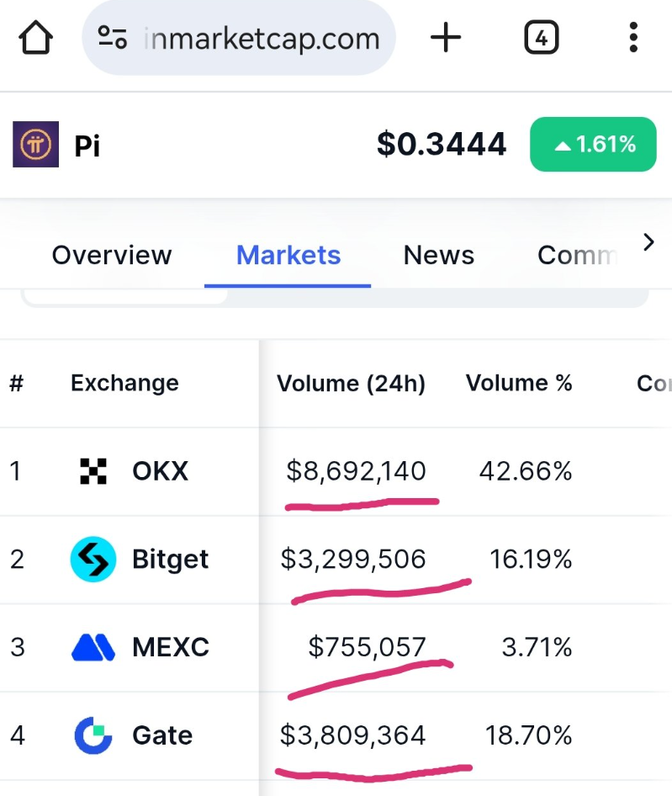Open the Gate exchange name link

162,735
